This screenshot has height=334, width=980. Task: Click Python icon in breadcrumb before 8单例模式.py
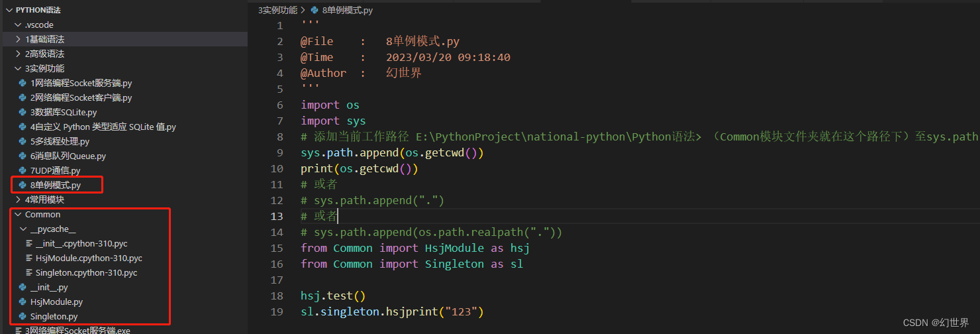[x=315, y=10]
